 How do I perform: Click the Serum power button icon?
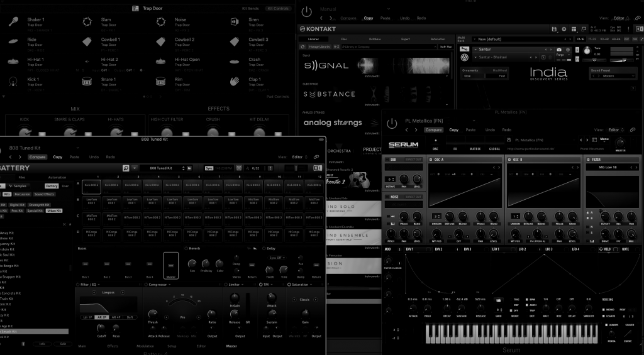(x=392, y=124)
